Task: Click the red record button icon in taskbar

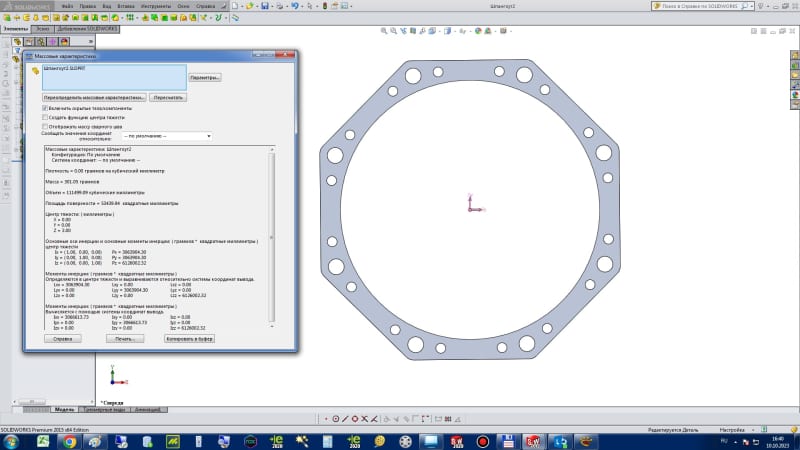Action: (483, 441)
